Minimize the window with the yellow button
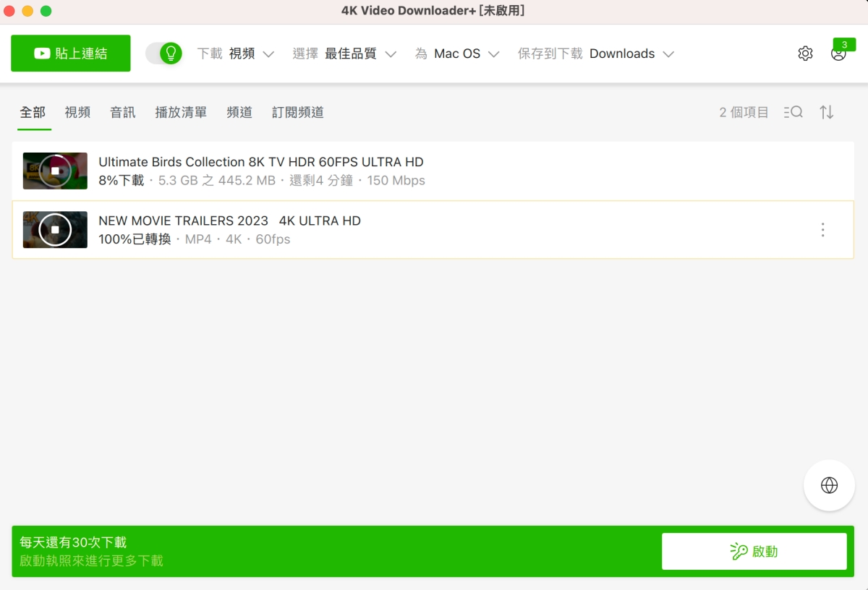868x590 pixels. 27,11
